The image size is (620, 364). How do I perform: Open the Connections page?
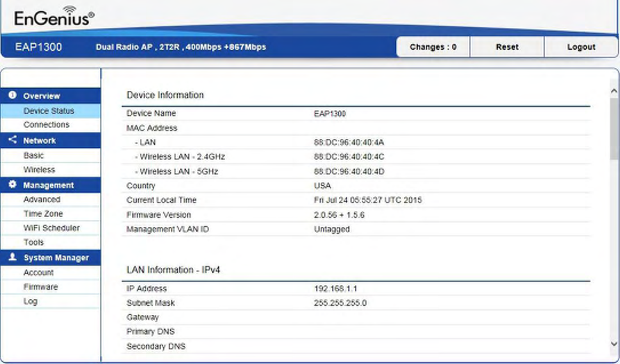point(50,125)
